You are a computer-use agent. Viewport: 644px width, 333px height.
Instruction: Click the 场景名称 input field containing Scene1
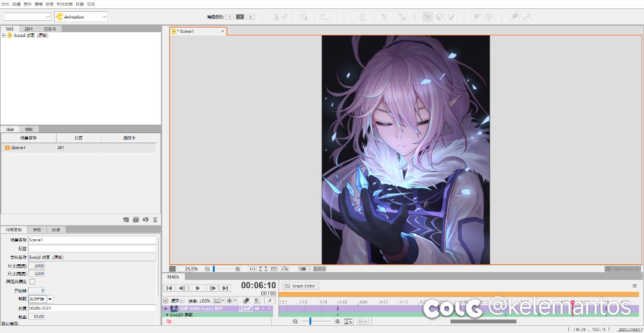(92, 240)
